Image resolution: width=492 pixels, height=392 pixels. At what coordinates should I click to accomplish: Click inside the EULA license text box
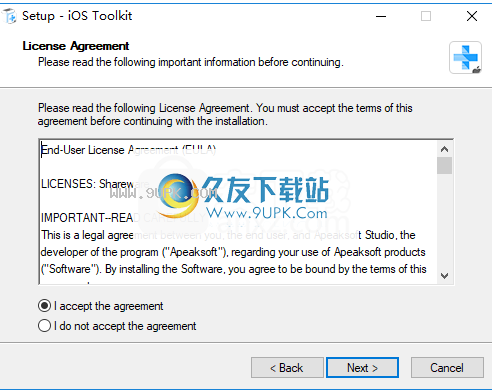[x=238, y=212]
